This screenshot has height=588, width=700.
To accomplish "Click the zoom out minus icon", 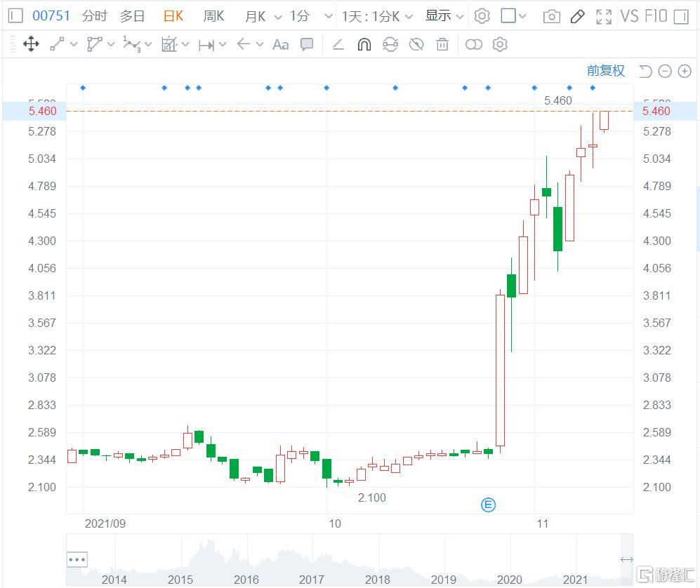I will point(665,71).
